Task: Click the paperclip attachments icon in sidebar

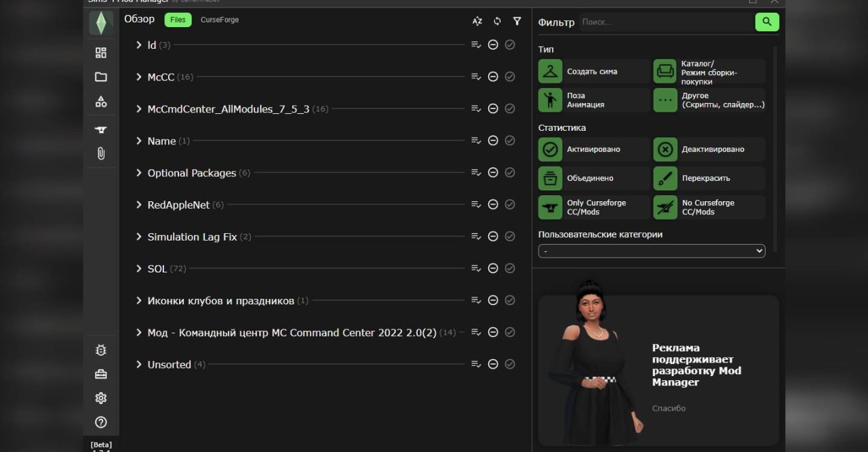Action: tap(100, 153)
